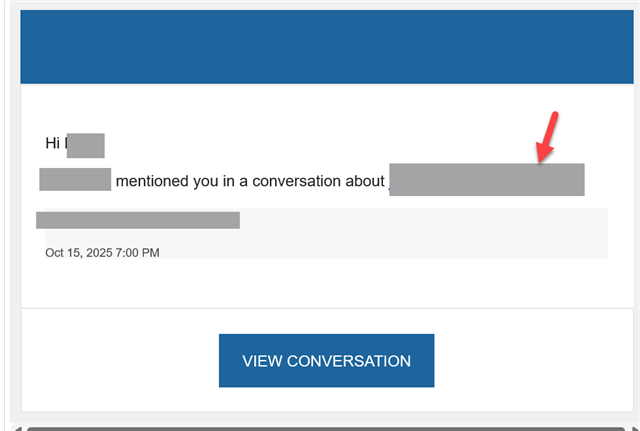Click the left scroll arrow at bottom
The image size is (640, 431).
14,427
